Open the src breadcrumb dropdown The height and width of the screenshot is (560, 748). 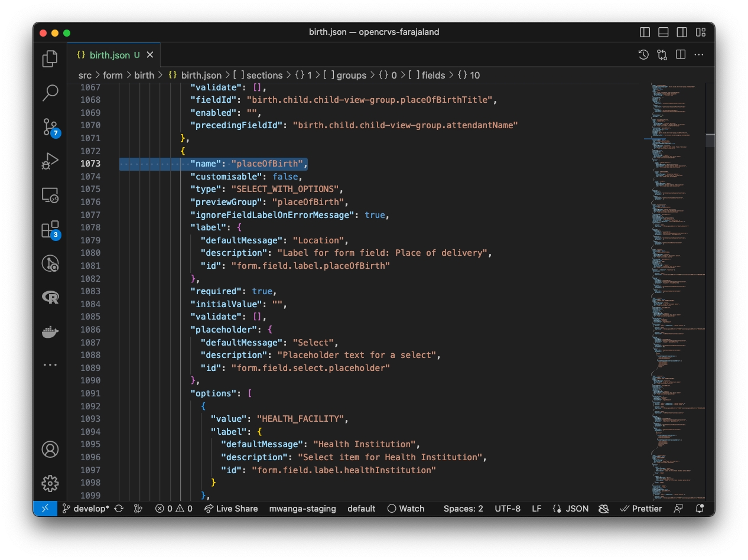click(x=85, y=75)
